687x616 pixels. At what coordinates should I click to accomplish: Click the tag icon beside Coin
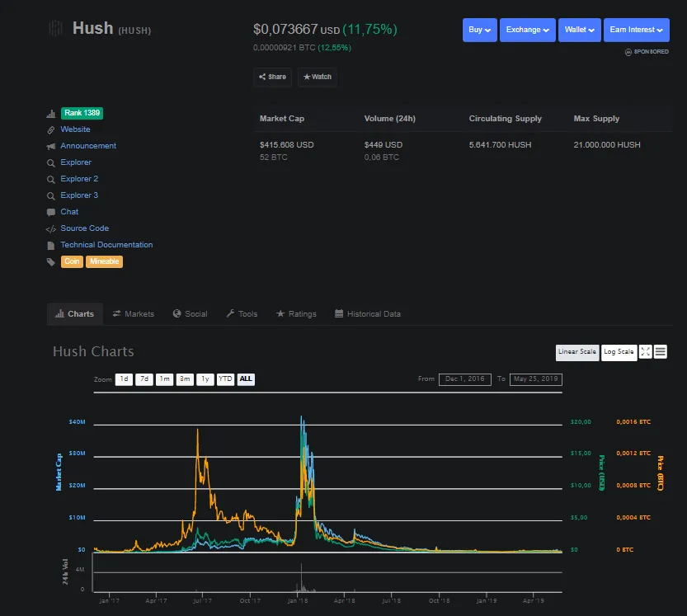pos(51,261)
